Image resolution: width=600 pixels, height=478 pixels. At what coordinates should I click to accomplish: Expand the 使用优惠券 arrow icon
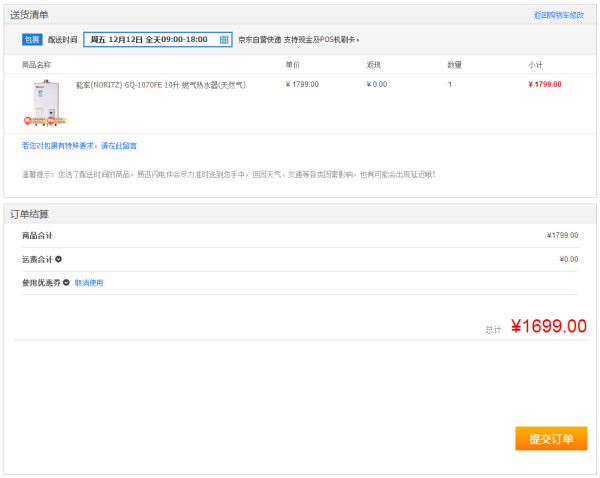tap(66, 282)
